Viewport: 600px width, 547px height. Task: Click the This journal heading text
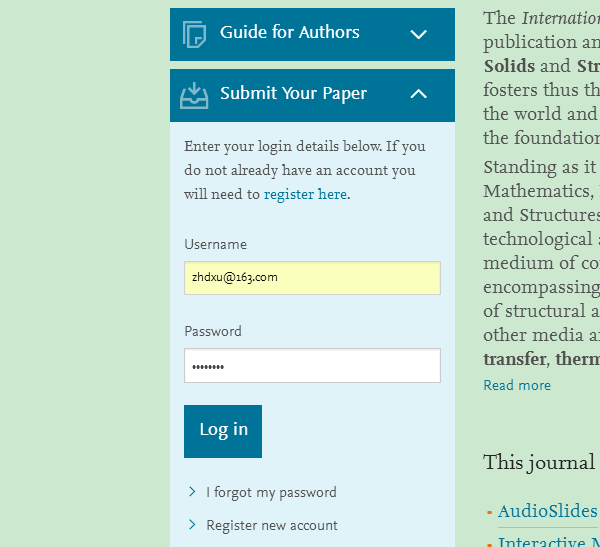540,462
